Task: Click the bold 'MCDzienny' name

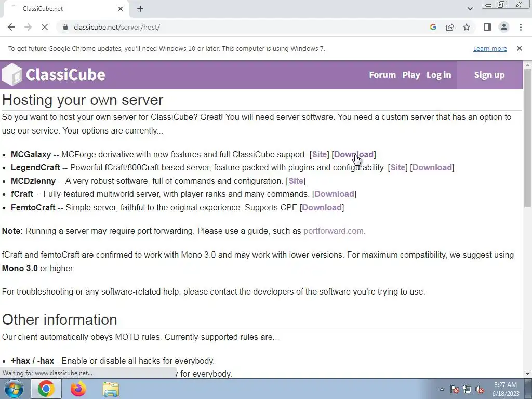Action: [x=33, y=181]
